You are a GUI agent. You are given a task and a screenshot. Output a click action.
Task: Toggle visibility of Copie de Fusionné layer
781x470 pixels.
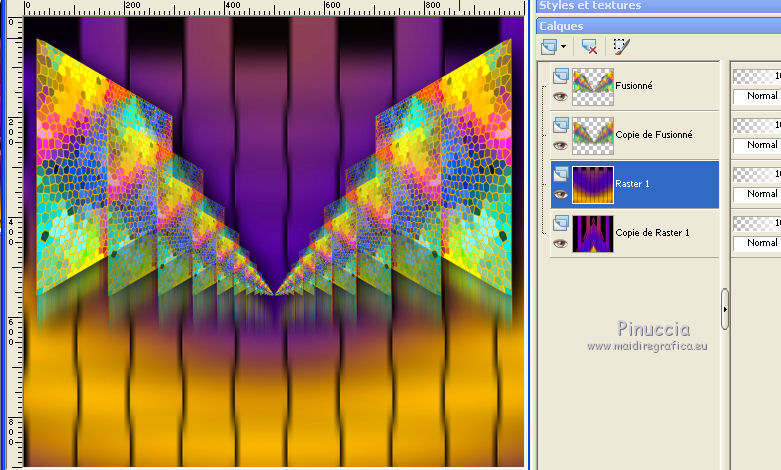point(560,145)
